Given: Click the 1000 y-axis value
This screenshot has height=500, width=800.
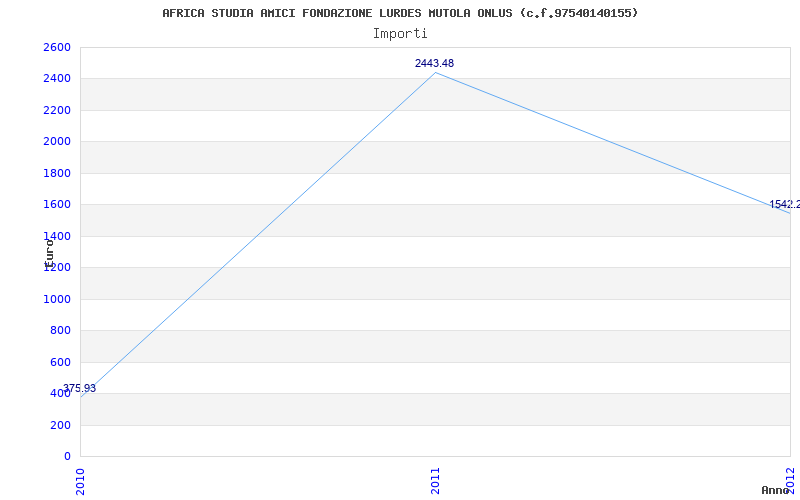Looking at the screenshot, I should (57, 299).
